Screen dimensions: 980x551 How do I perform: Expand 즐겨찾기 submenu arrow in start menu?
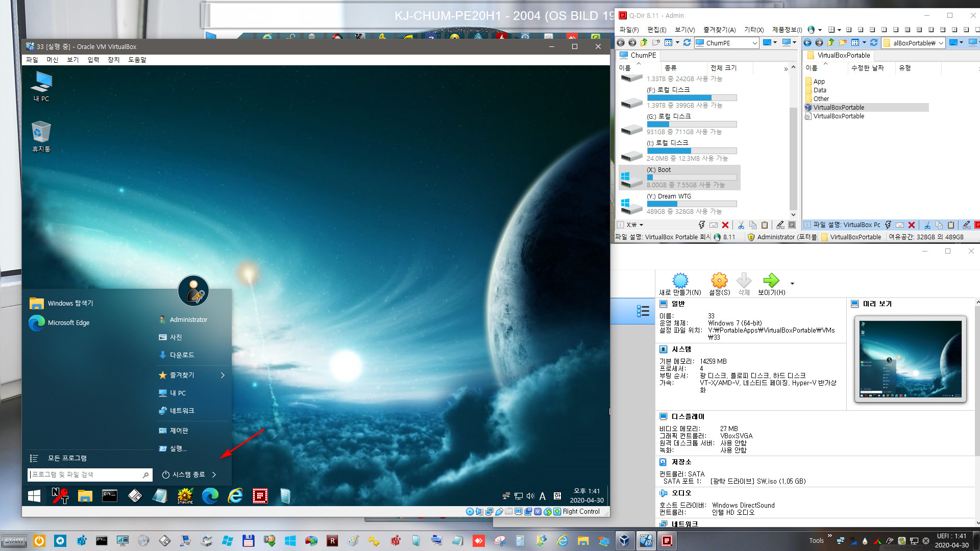223,375
